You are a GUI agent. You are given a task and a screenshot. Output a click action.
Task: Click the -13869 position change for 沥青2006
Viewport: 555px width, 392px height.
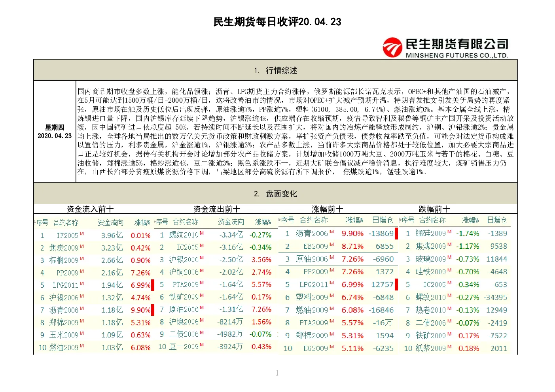click(381, 234)
